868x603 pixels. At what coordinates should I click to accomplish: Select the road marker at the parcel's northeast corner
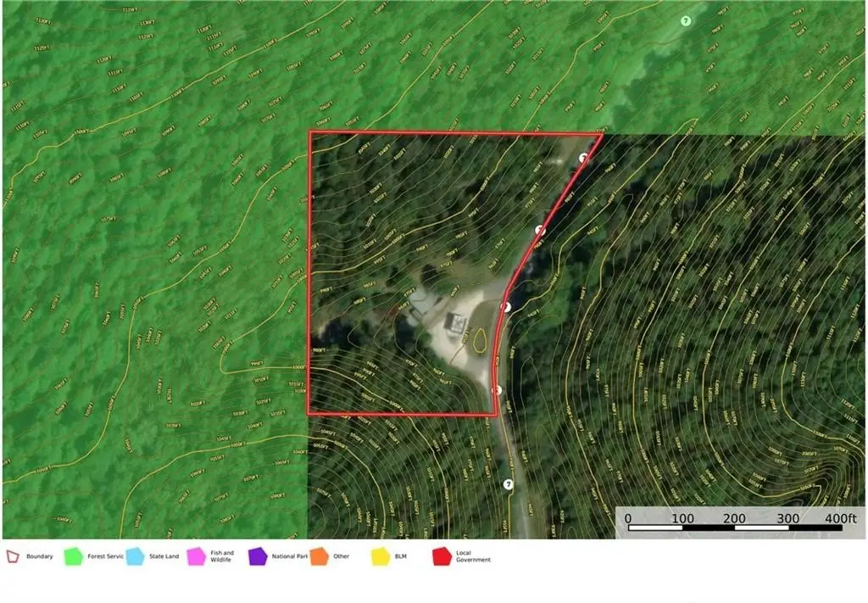click(x=583, y=158)
